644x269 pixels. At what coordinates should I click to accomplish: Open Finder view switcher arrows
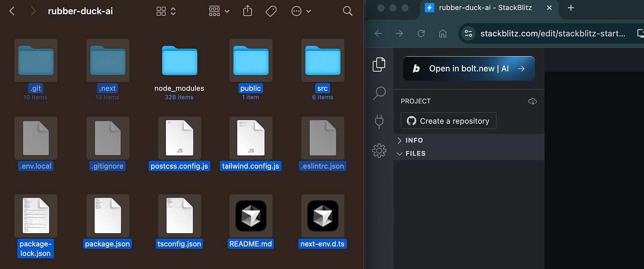(173, 11)
